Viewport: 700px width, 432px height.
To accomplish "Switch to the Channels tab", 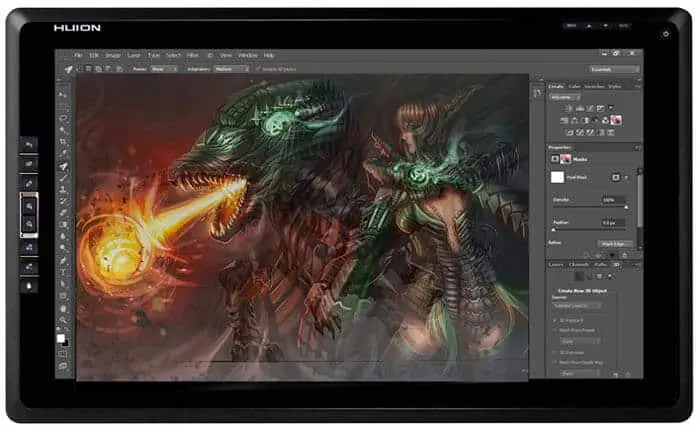I will pyautogui.click(x=579, y=265).
